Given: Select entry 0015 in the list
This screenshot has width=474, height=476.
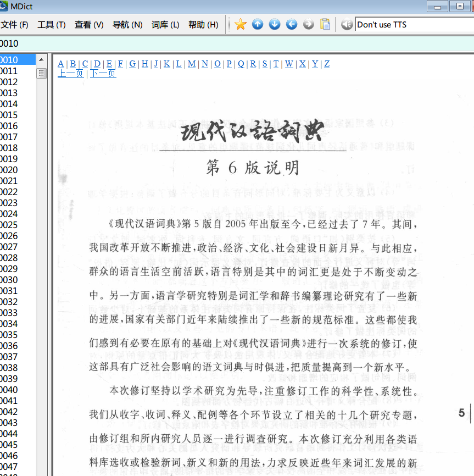Looking at the screenshot, I should (x=18, y=115).
